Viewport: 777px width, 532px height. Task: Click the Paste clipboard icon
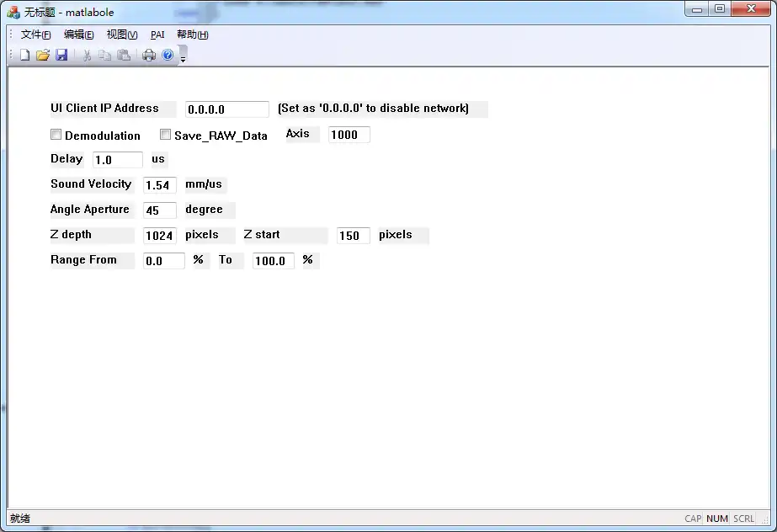[124, 55]
